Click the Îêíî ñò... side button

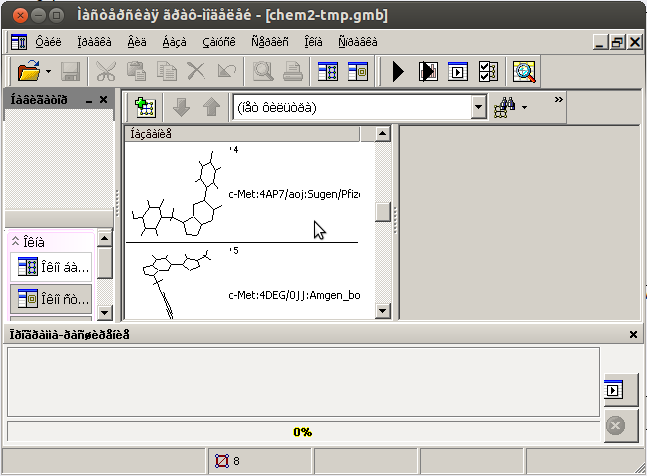pyautogui.click(x=51, y=299)
